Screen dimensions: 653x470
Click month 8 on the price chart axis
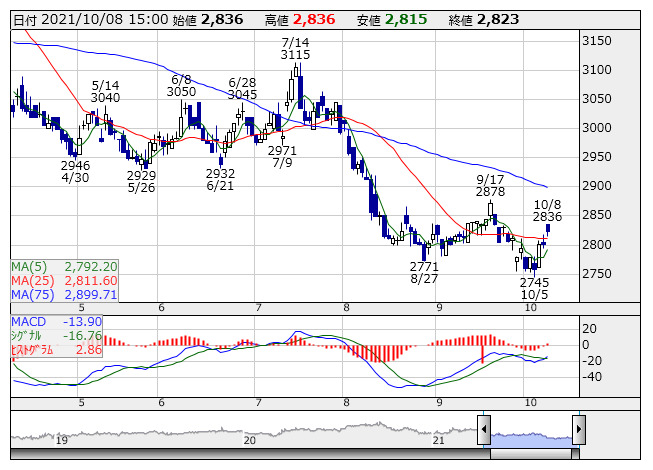pyautogui.click(x=346, y=308)
